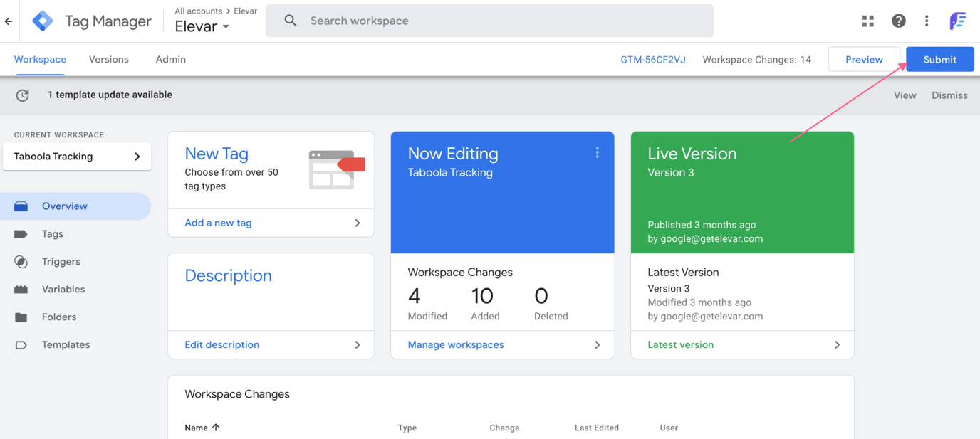
Task: Open the Elevar container dropdown
Action: [x=202, y=26]
